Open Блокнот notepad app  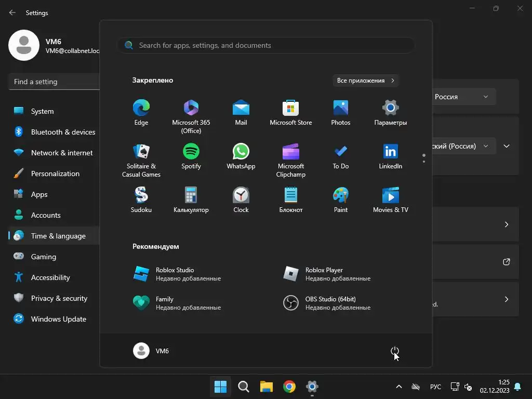pos(291,200)
